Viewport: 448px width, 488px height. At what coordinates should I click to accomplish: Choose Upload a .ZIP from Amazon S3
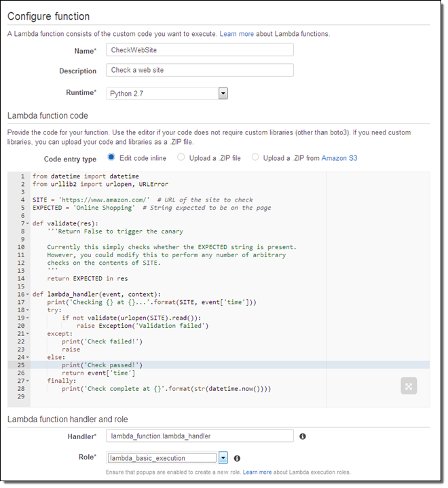tap(255, 157)
